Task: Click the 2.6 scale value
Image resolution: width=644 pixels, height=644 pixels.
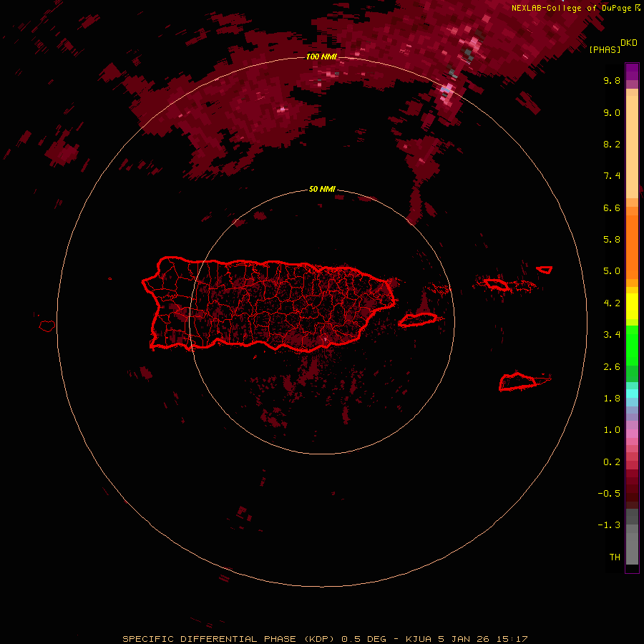Action: tap(612, 367)
